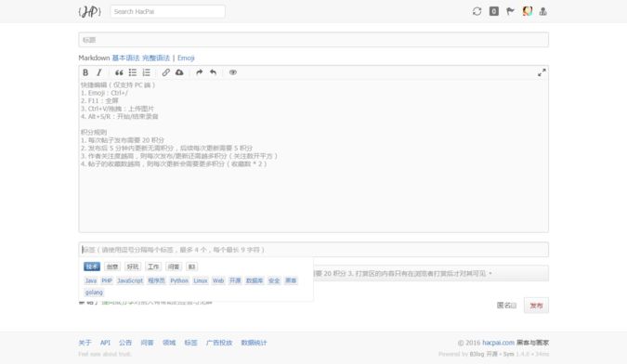Image resolution: width=627 pixels, height=364 pixels.
Task: Open the Sym footer link
Action: [x=509, y=354]
